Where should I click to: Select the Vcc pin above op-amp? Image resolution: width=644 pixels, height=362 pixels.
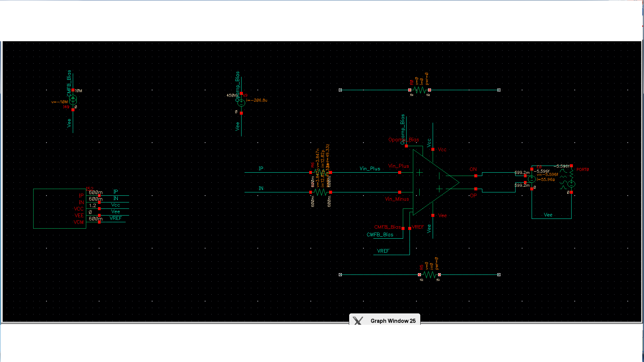(x=433, y=149)
